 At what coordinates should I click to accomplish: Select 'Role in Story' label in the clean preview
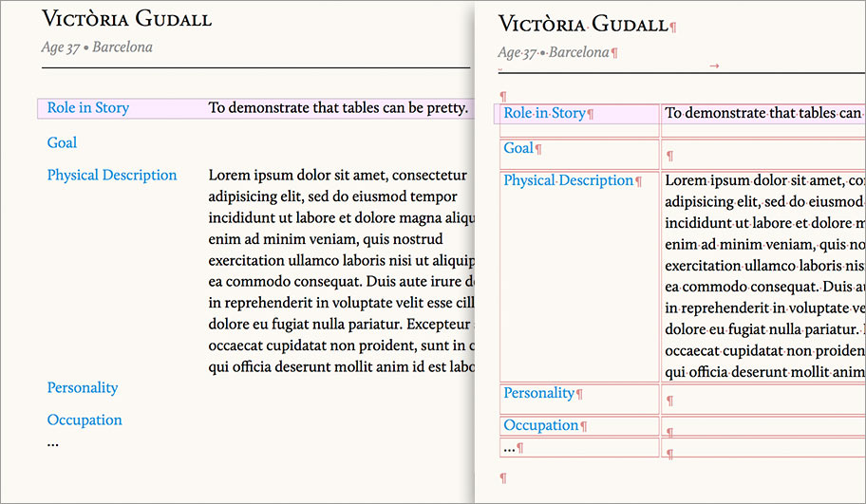point(87,107)
